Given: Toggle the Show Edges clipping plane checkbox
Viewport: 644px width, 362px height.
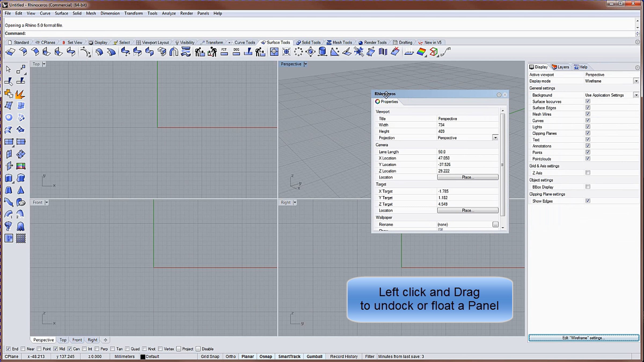Looking at the screenshot, I should click(588, 201).
